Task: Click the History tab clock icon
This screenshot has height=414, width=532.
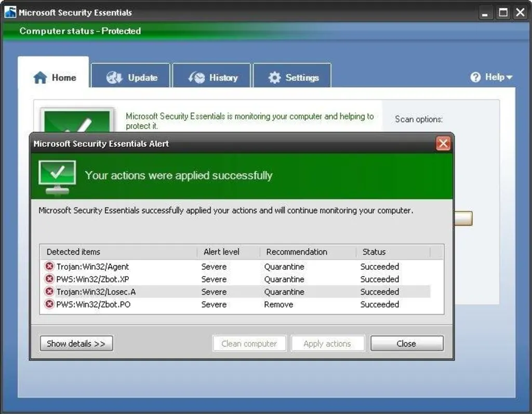Action: tap(197, 77)
